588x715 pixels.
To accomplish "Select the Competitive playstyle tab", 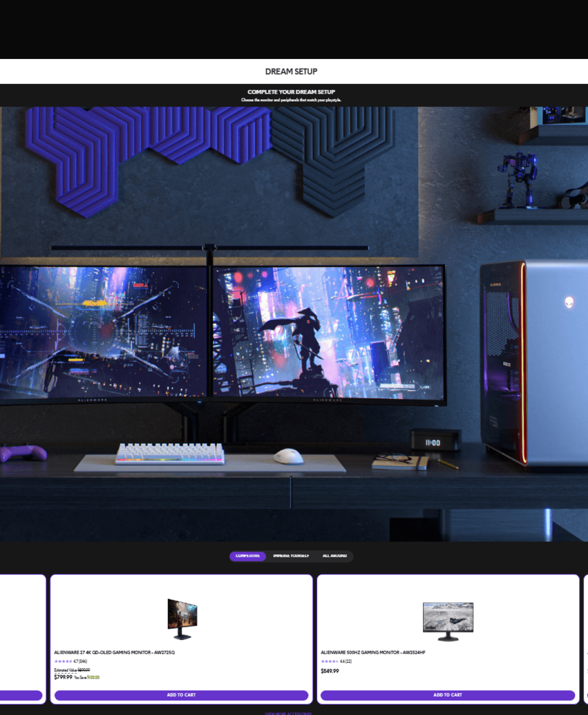I will pyautogui.click(x=247, y=556).
